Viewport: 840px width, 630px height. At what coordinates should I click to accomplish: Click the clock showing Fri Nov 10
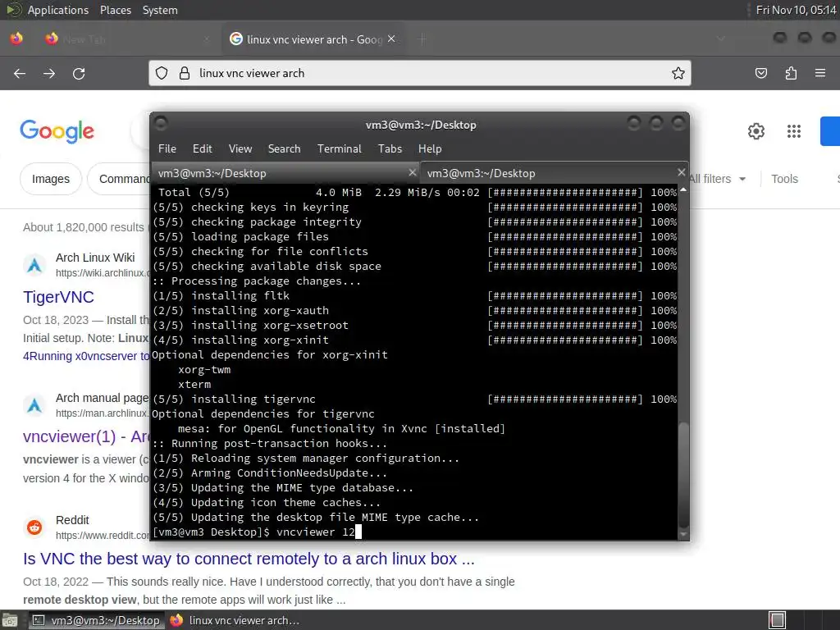(x=796, y=10)
